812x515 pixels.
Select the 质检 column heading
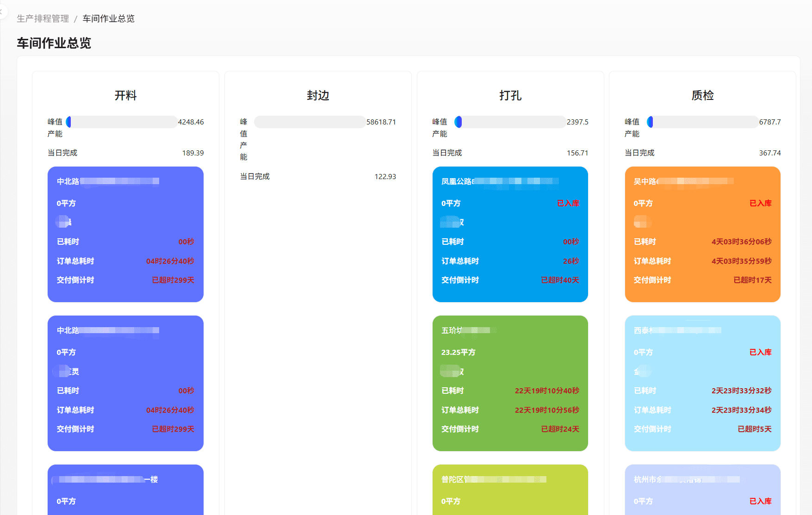point(702,95)
